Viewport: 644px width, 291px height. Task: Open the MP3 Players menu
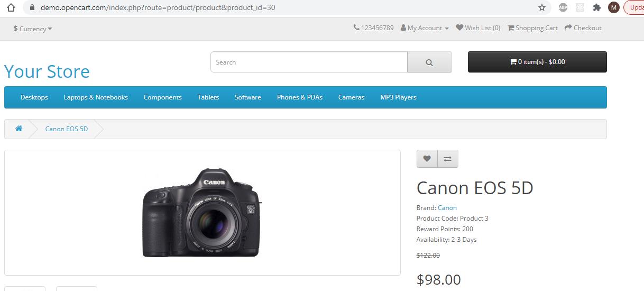(x=398, y=97)
